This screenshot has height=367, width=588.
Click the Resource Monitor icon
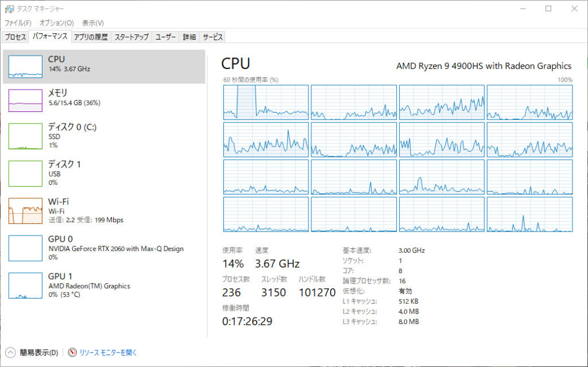point(72,353)
